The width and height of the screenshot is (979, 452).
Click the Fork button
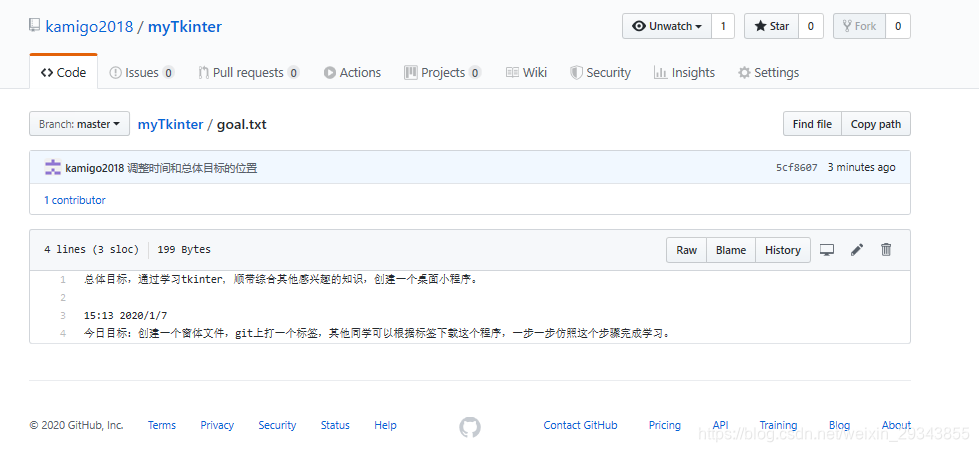pyautogui.click(x=859, y=26)
